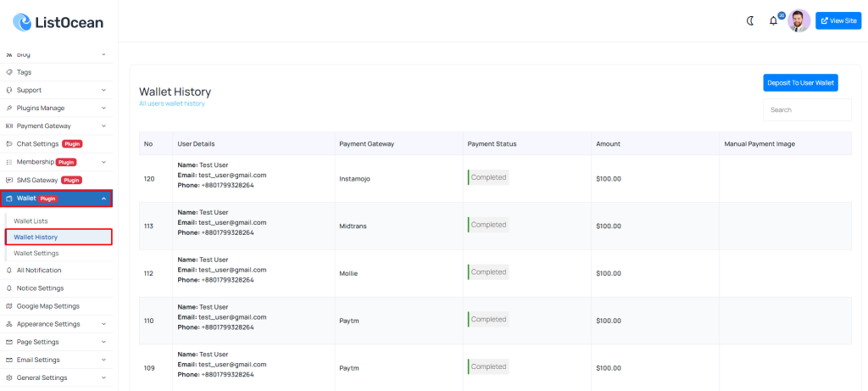Open notifications bell icon
The image size is (868, 391).
[x=773, y=21]
